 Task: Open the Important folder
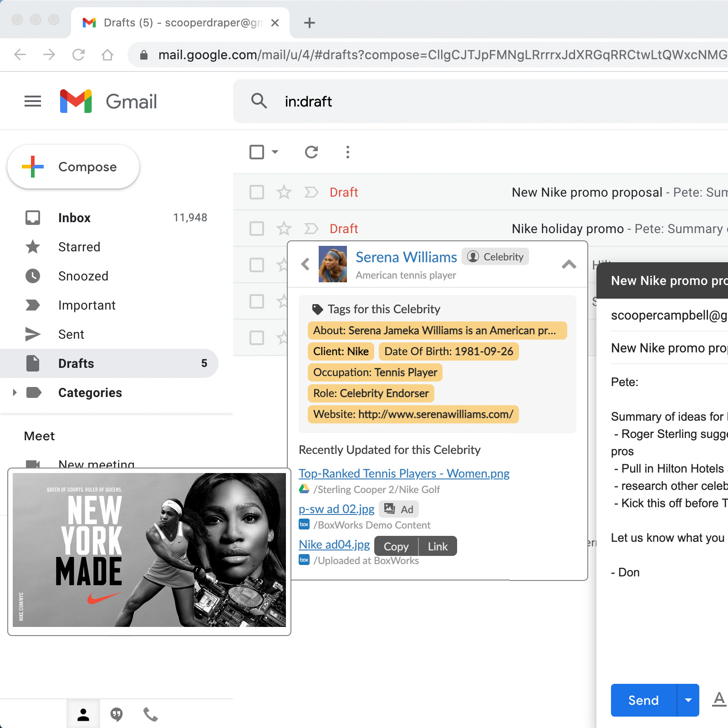pyautogui.click(x=109, y=305)
